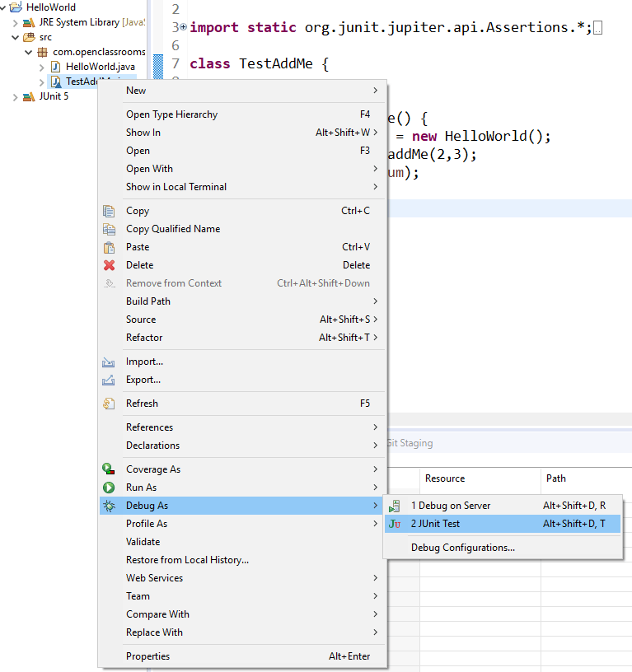The height and width of the screenshot is (672, 632).
Task: Open the Profile As submenu
Action: (x=243, y=524)
